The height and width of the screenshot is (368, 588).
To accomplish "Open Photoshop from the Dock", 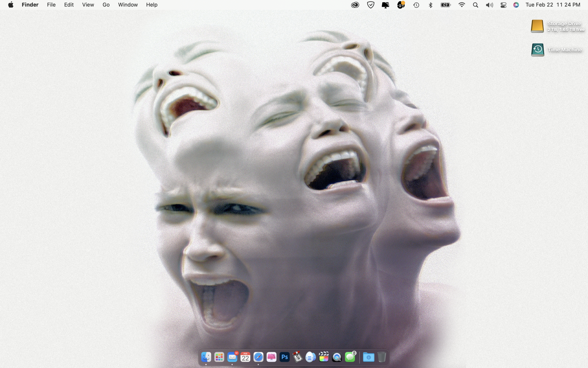I will (x=284, y=357).
